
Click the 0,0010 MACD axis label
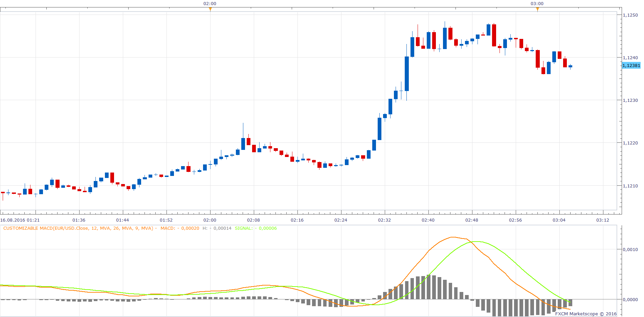coord(630,249)
